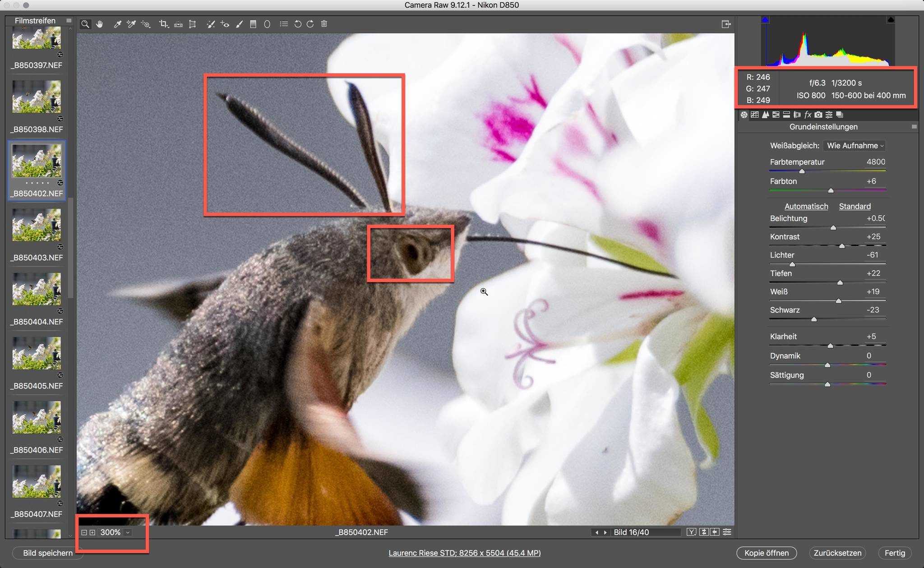
Task: Click the trash icon to mark for deletion
Action: click(324, 24)
